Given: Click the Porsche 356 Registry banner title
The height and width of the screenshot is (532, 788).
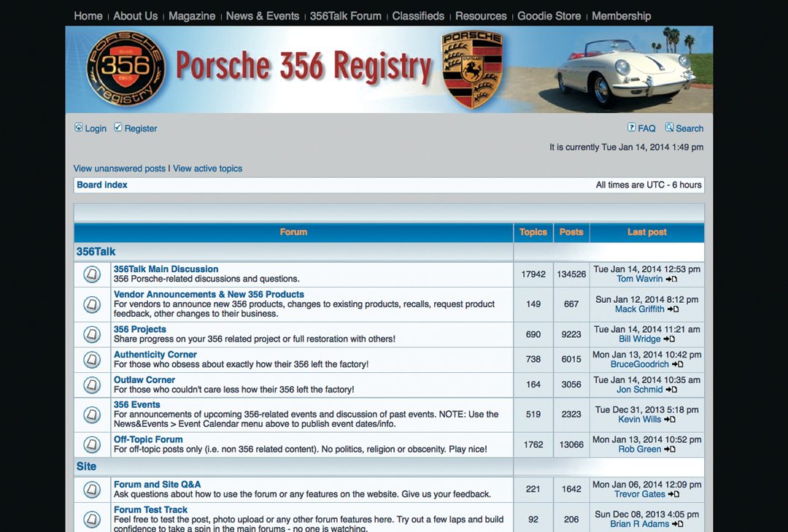Looking at the screenshot, I should click(x=304, y=67).
